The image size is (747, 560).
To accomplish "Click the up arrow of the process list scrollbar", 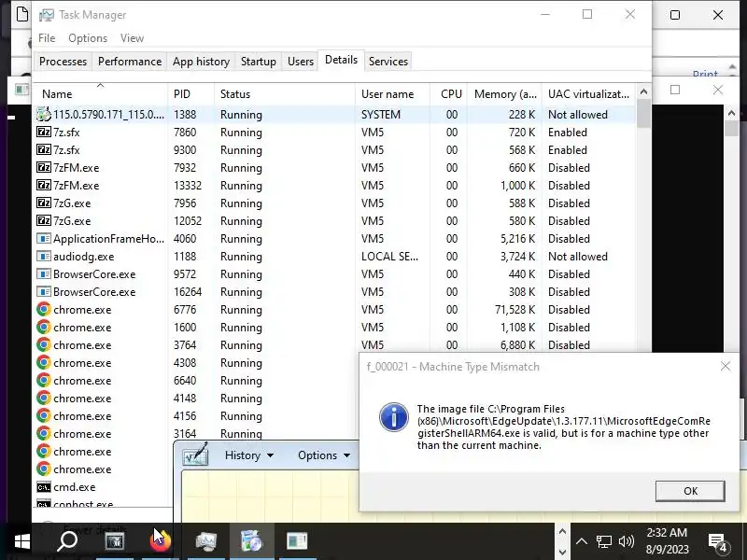I will pos(643,91).
